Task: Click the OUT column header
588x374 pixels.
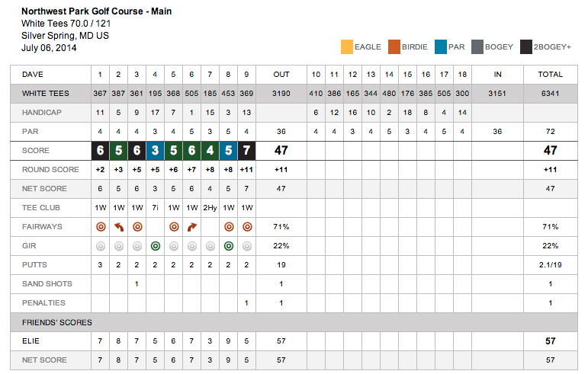Action: (x=281, y=75)
